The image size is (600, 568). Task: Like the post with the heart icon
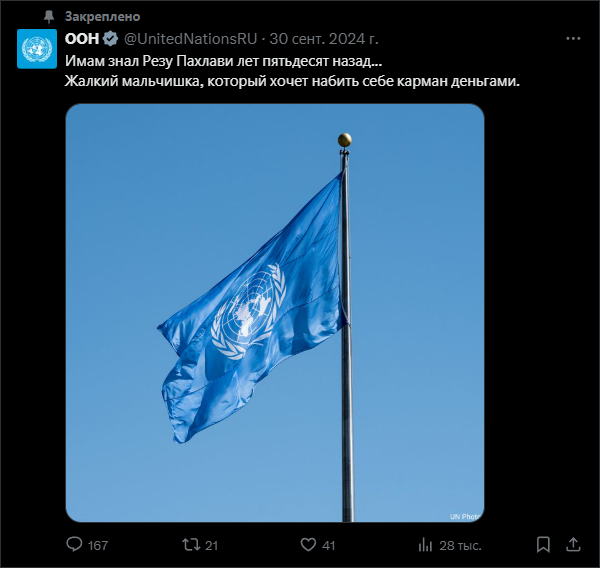308,544
